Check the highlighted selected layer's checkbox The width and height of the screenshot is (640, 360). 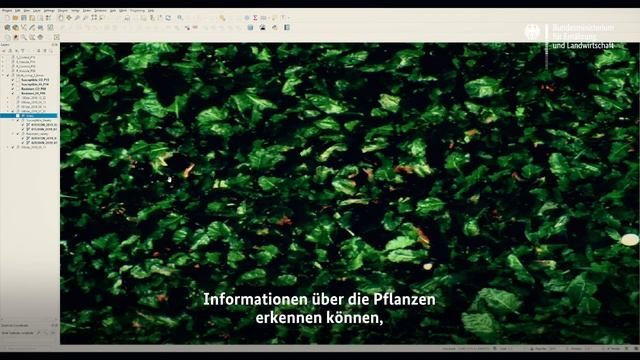[18, 116]
